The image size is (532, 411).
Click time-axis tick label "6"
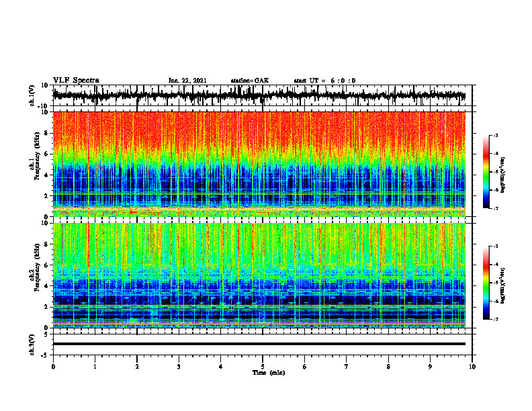click(305, 367)
